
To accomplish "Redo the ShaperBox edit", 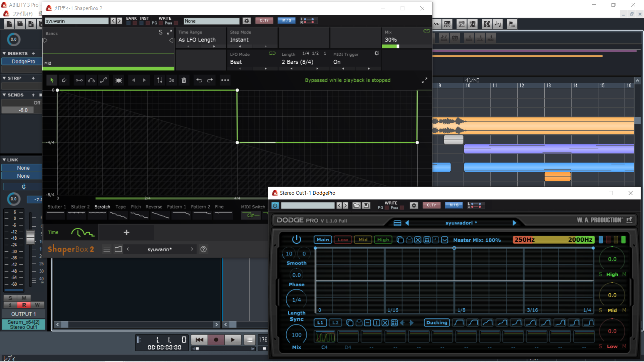I will pos(210,80).
